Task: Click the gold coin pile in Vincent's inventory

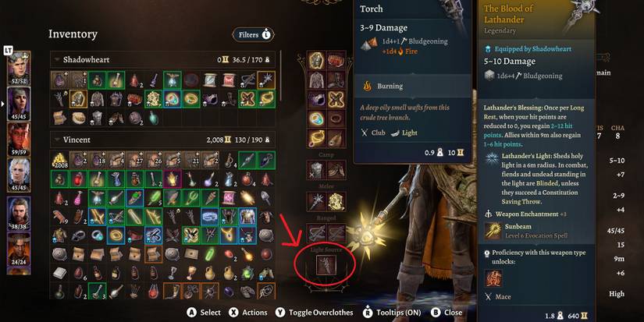Action: 59,161
